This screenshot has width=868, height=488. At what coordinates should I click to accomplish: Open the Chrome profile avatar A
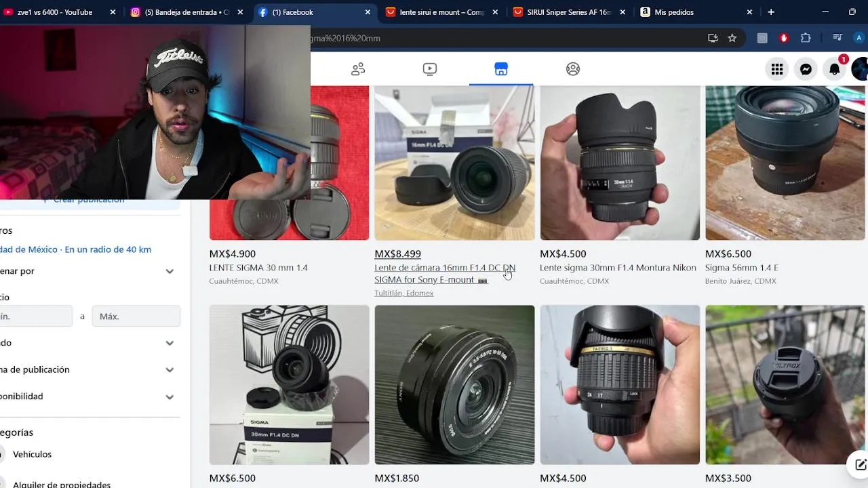coord(859,38)
